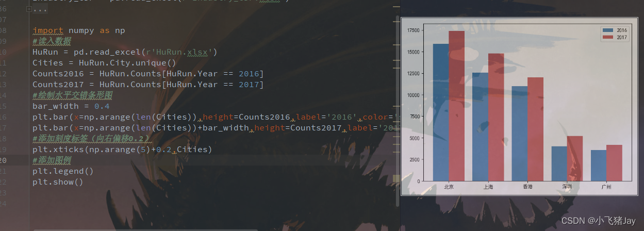The width and height of the screenshot is (644, 231).
Task: Click the '2017' legend label in chart
Action: (x=622, y=37)
